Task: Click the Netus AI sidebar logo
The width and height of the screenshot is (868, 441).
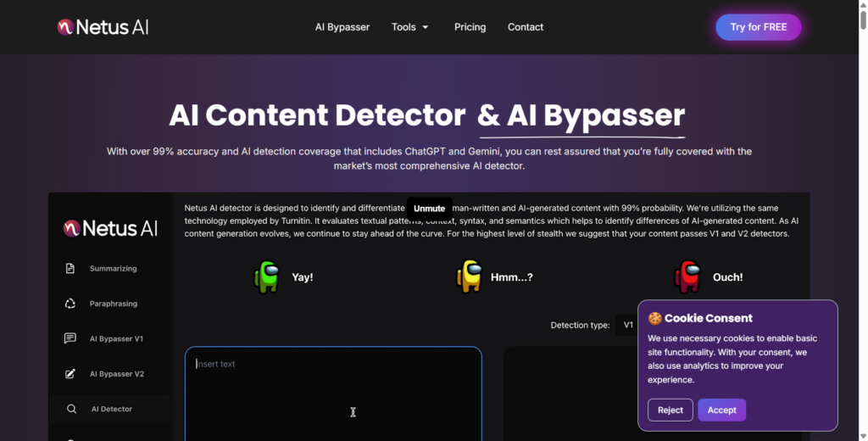Action: 110,228
